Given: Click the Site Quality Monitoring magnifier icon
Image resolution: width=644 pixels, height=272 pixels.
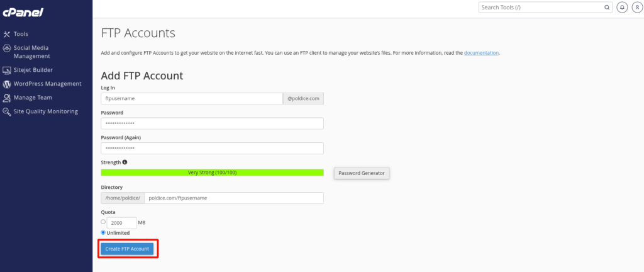Looking at the screenshot, I should coord(7,111).
